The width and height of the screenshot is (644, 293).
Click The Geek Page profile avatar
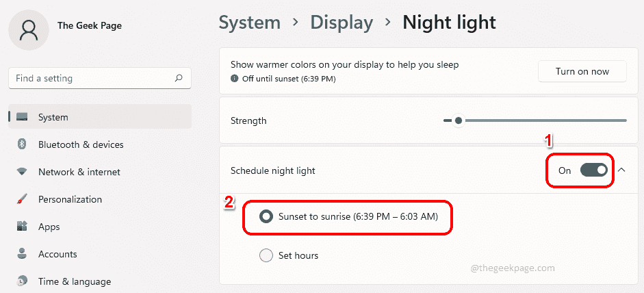(x=28, y=29)
